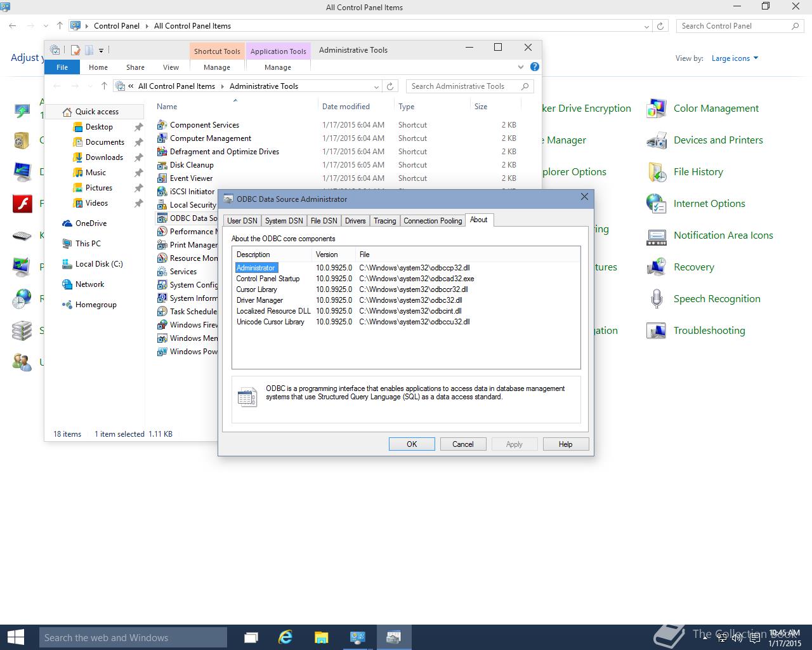Click Search the web and Windows box
Image resolution: width=812 pixels, height=650 pixels.
coord(133,637)
